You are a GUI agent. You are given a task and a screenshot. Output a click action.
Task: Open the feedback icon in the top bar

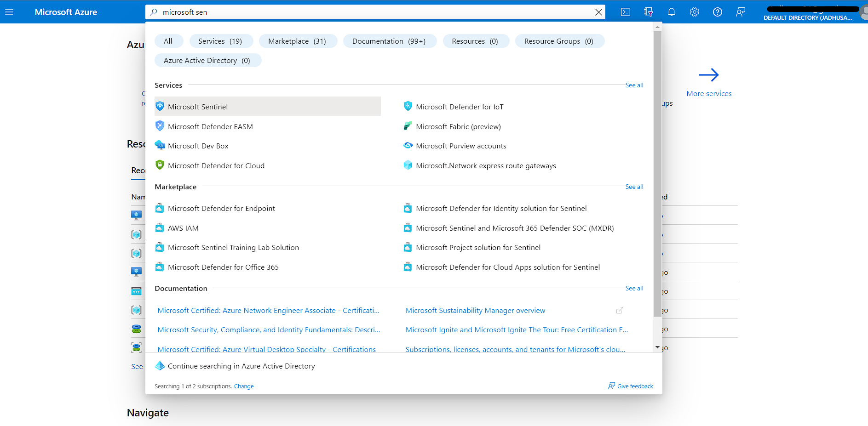tap(740, 12)
